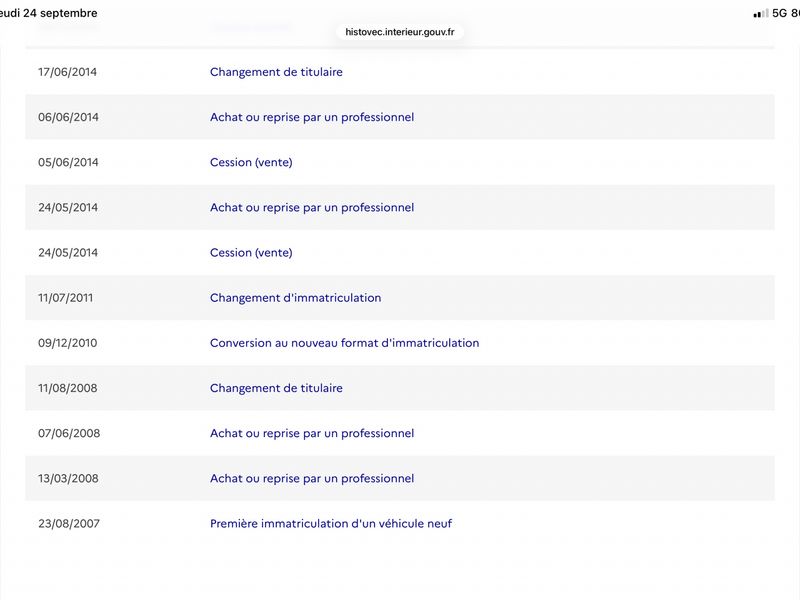Tap the 5G network indicator

(x=780, y=13)
